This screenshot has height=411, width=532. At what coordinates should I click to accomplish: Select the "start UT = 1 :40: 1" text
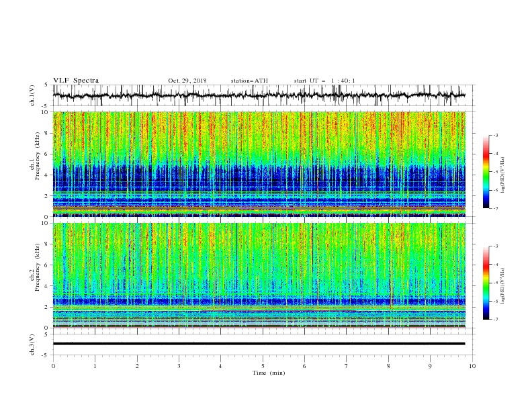324,81
